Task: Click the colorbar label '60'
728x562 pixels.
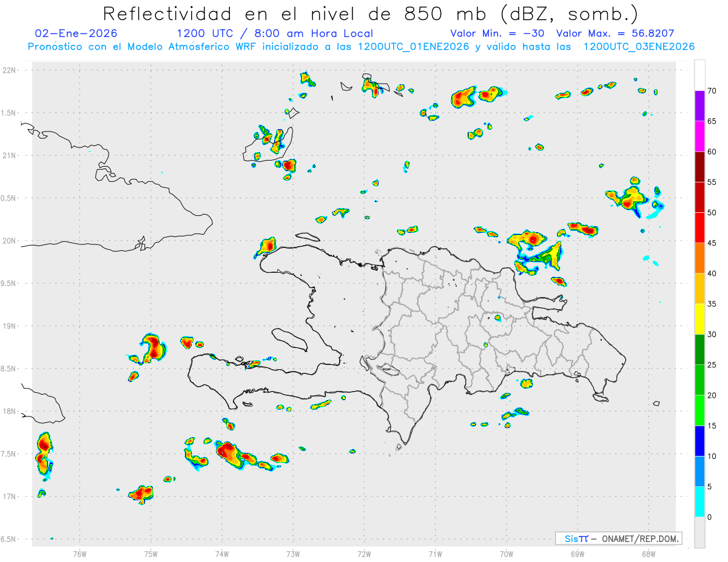Action: coord(712,152)
